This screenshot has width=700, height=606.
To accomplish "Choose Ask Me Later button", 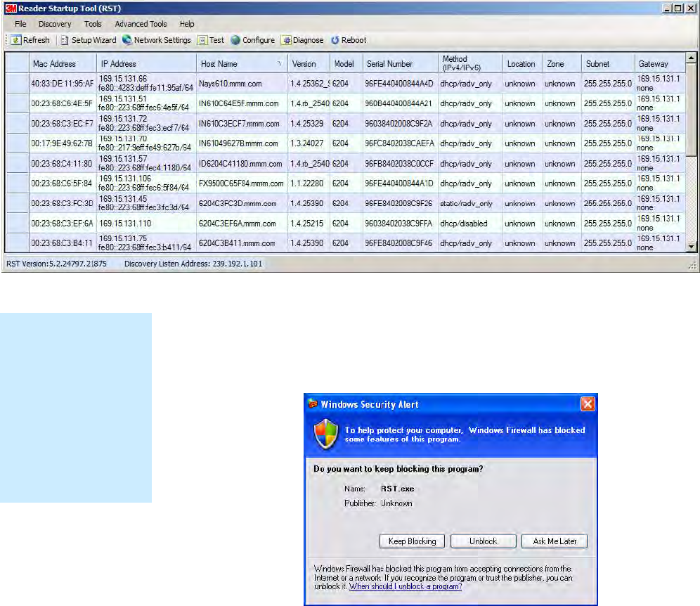I will pos(555,541).
